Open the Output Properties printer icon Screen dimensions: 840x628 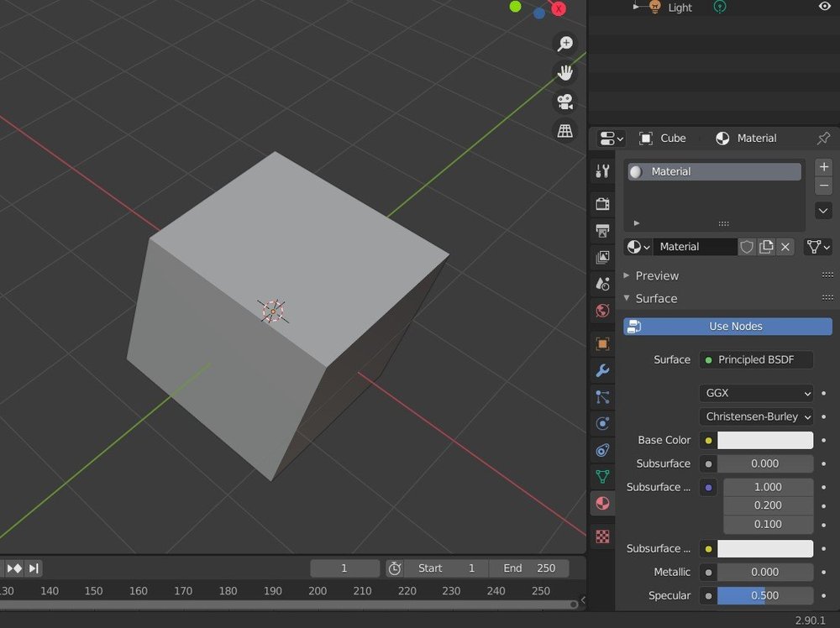click(601, 230)
